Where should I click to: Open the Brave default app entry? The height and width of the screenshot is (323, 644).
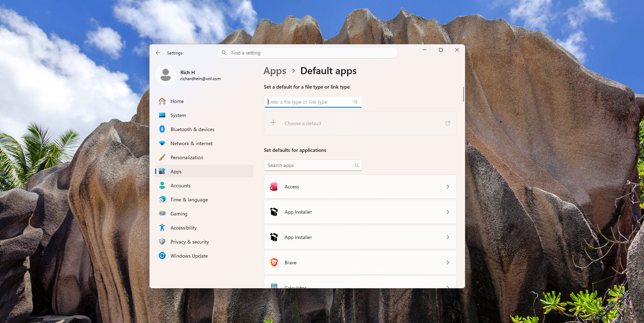360,263
